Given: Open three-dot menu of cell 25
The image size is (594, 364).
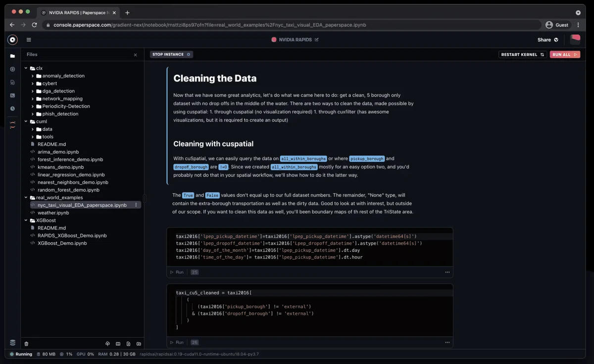Looking at the screenshot, I should coord(447,272).
